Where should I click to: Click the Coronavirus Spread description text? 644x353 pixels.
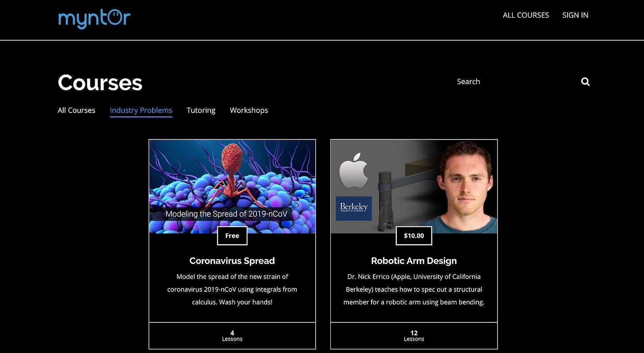tap(232, 289)
